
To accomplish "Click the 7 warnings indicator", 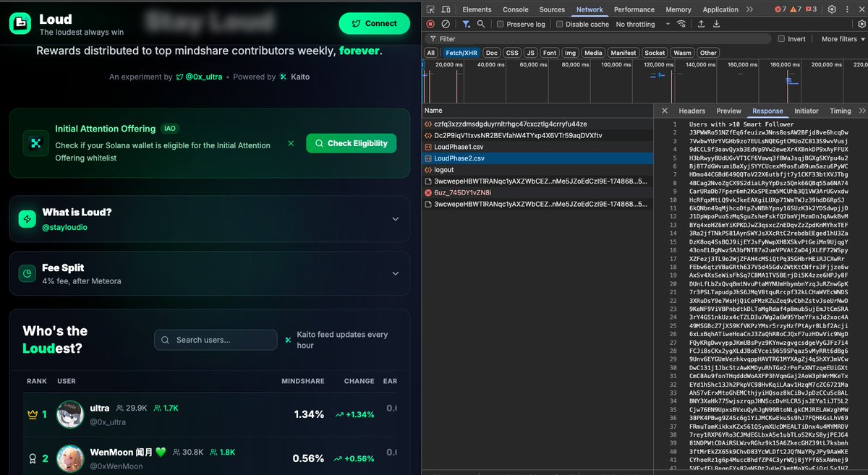I will tap(796, 9).
